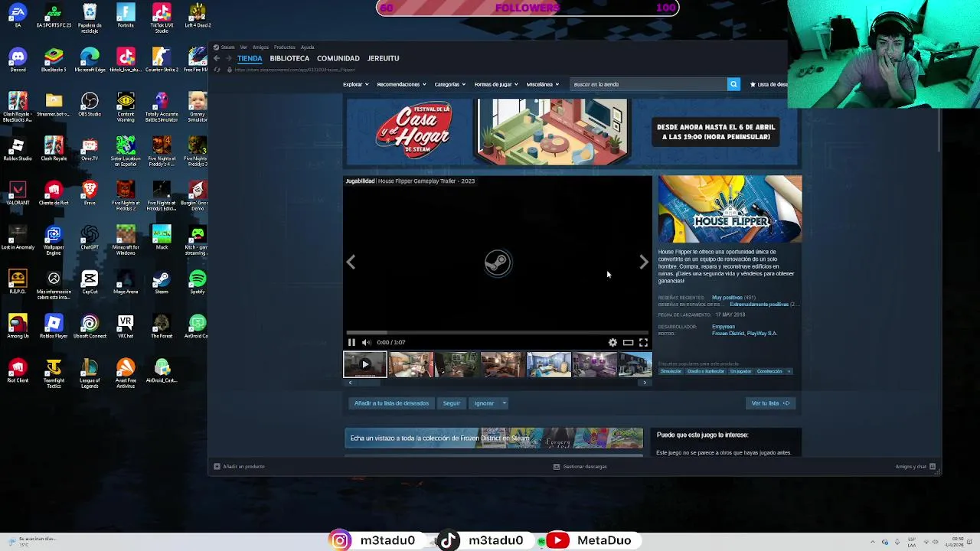Pause the House Flipper trailer
This screenshot has height=551, width=980.
pyautogui.click(x=351, y=342)
